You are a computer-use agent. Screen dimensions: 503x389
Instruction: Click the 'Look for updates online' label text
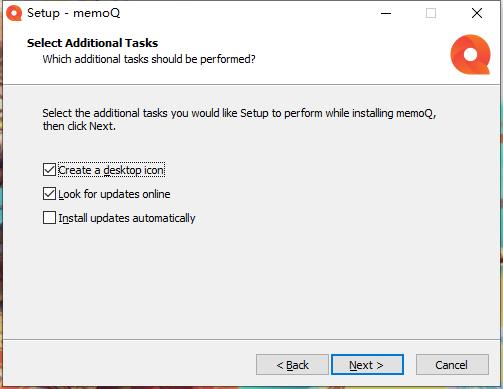tap(114, 194)
